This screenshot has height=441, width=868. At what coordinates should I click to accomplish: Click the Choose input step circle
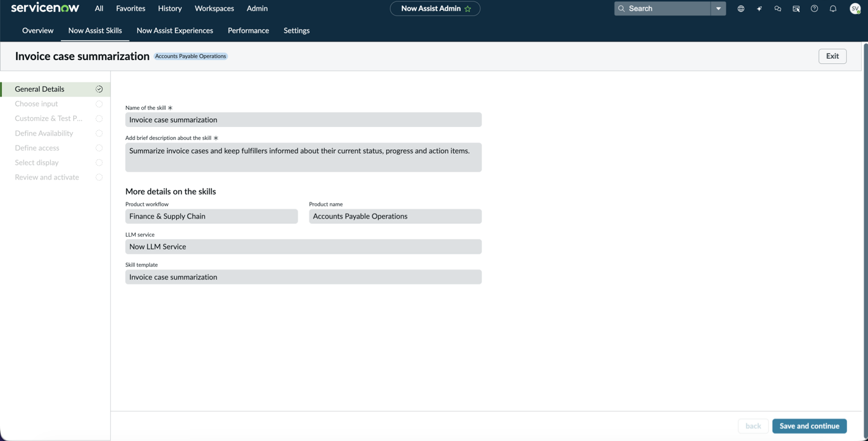(x=99, y=104)
